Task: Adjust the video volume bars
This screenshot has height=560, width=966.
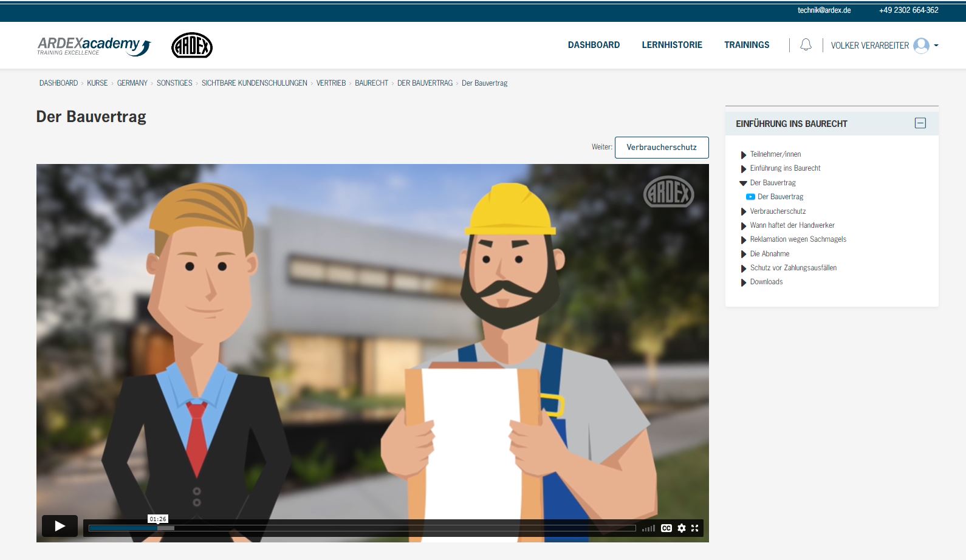Action: tap(649, 528)
